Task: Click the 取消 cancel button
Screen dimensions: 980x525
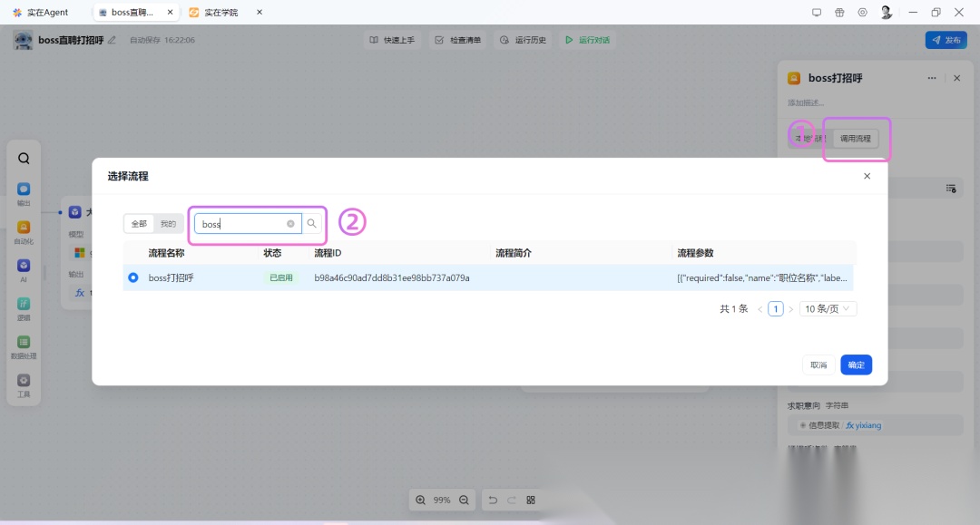Action: 818,365
